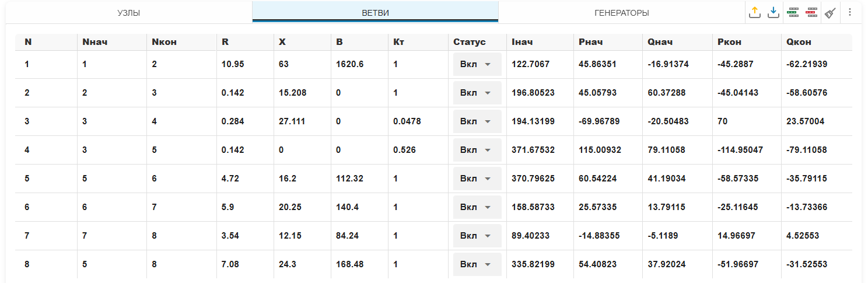868x283 pixels.
Task: Edit the B value 1620.6 in row 1
Action: pyautogui.click(x=350, y=64)
